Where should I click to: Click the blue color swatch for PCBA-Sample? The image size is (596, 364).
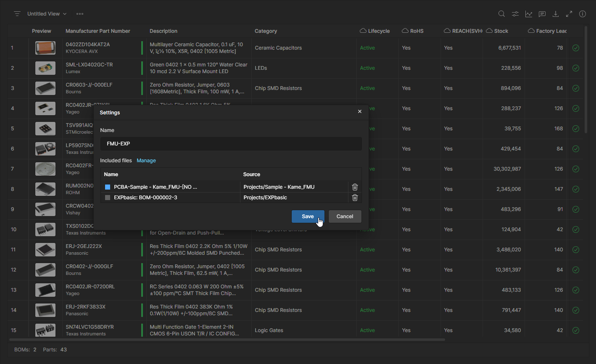tap(108, 187)
